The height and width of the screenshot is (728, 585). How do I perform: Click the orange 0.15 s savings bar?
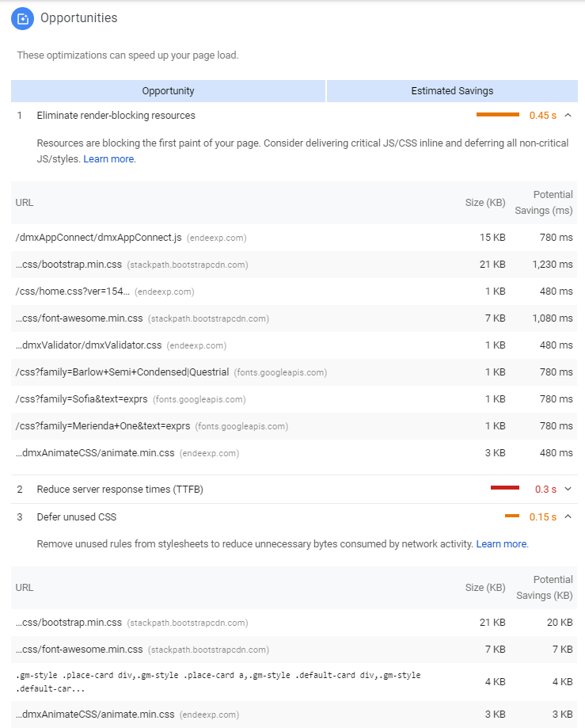point(512,516)
